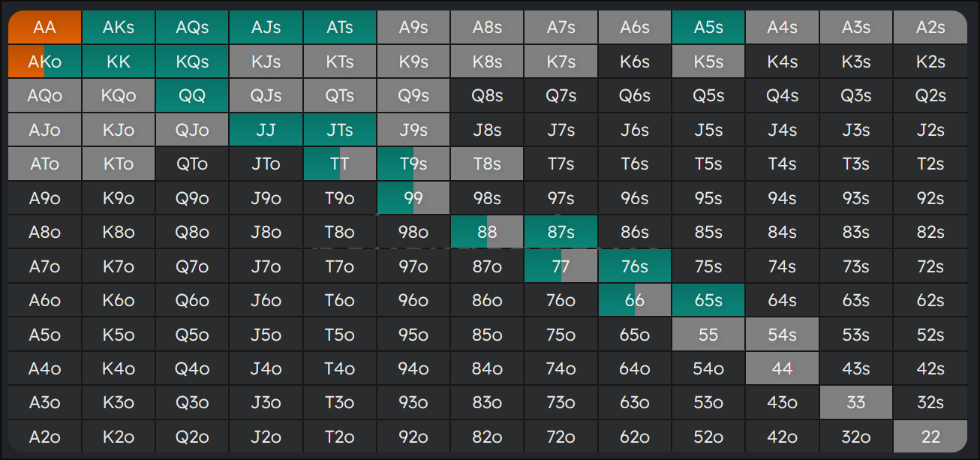Select the TT pocket pair cell
This screenshot has width=980, height=460.
[x=339, y=164]
